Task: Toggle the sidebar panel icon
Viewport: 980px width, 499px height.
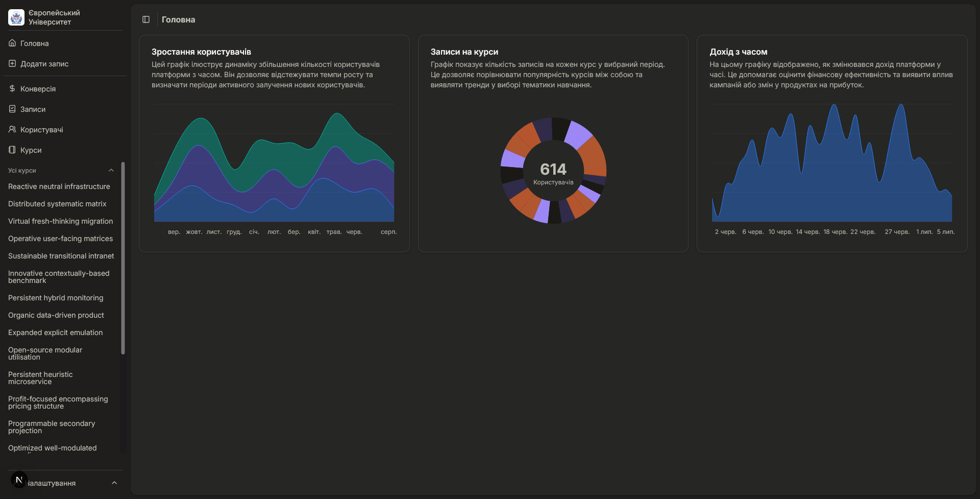Action: [146, 19]
